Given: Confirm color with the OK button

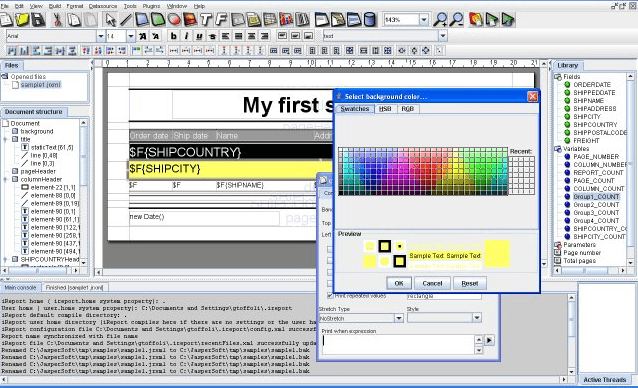Looking at the screenshot, I should [x=399, y=283].
